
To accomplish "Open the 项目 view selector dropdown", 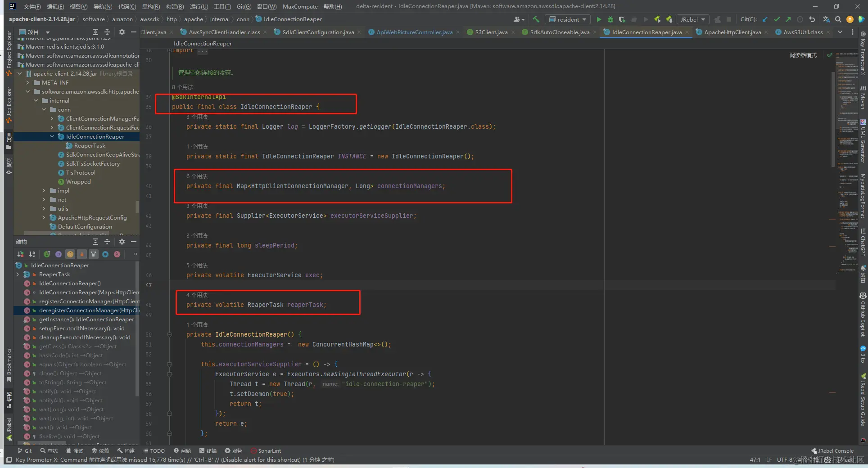I will 35,32.
